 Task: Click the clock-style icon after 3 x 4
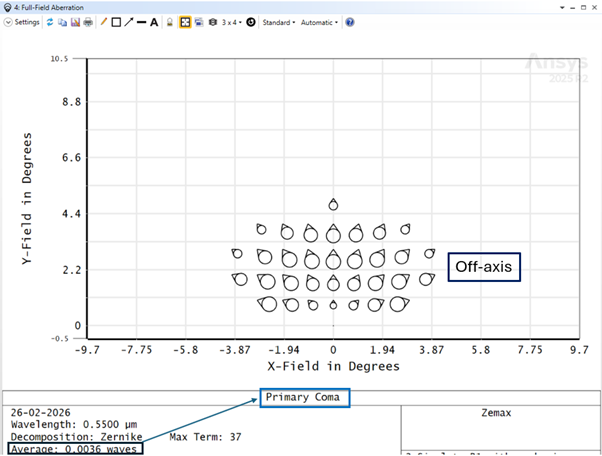251,22
